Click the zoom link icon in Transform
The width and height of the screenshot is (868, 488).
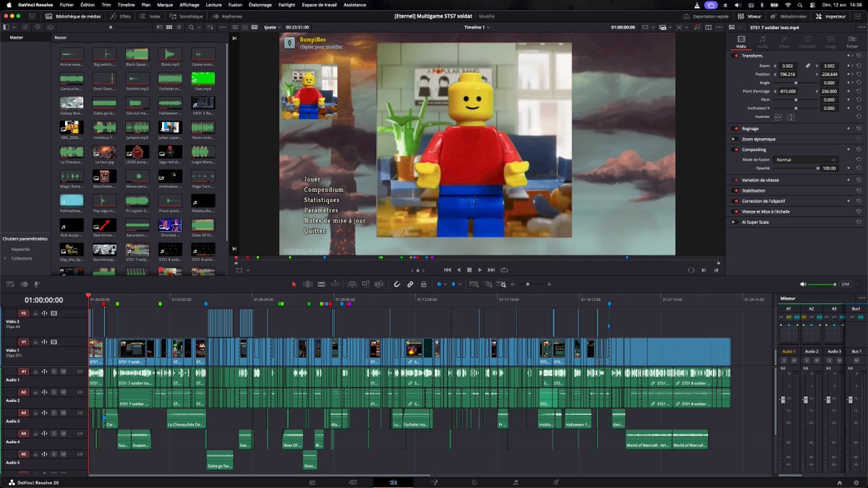808,66
